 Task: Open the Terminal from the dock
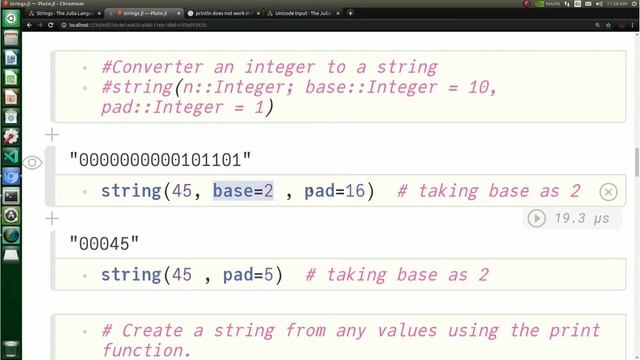click(11, 196)
